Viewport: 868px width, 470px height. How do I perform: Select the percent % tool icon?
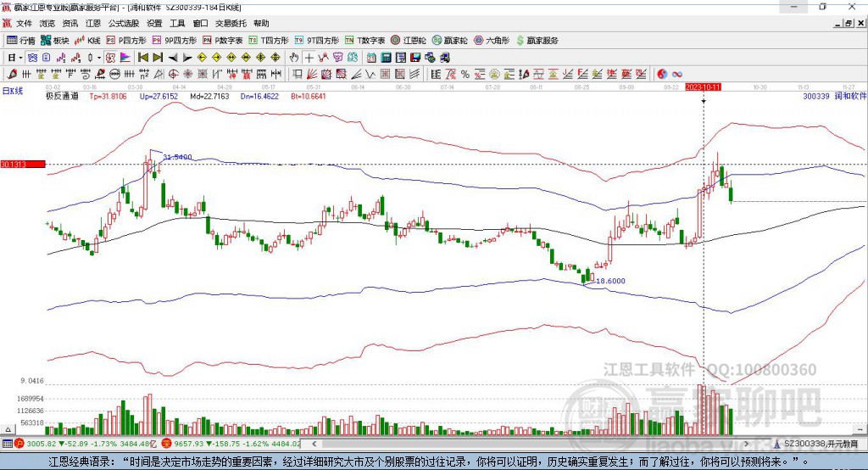[465, 75]
